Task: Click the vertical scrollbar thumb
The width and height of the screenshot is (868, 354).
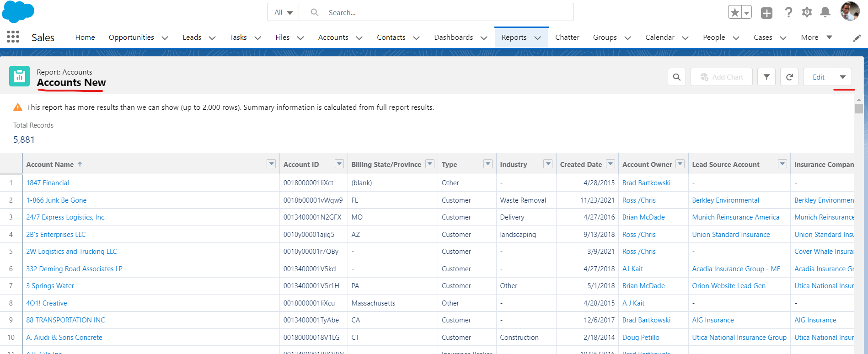Action: (x=859, y=108)
